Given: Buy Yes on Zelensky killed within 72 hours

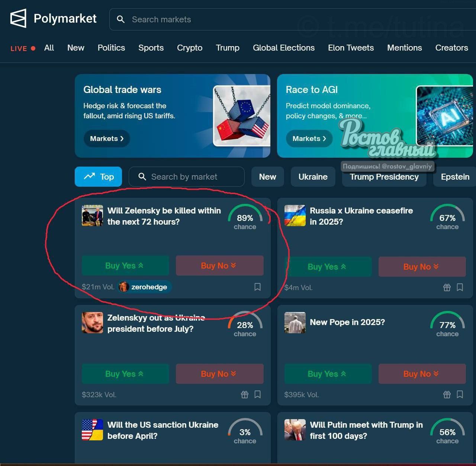Looking at the screenshot, I should point(125,266).
